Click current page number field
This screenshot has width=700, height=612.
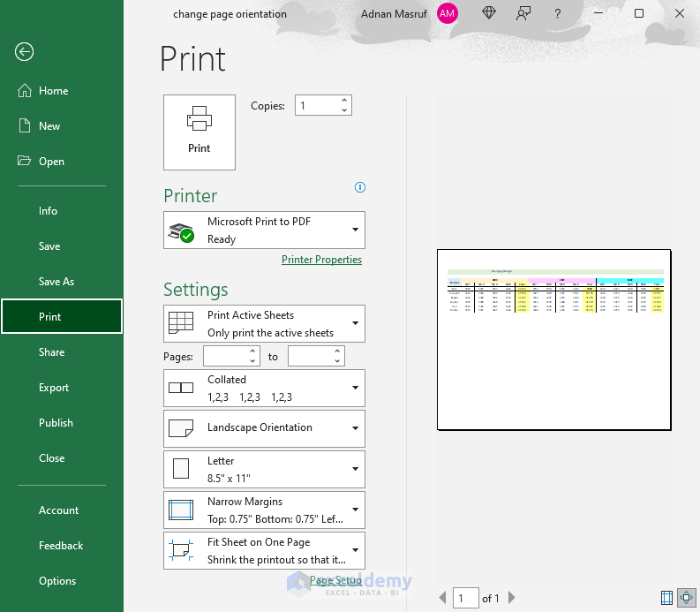[x=466, y=598]
